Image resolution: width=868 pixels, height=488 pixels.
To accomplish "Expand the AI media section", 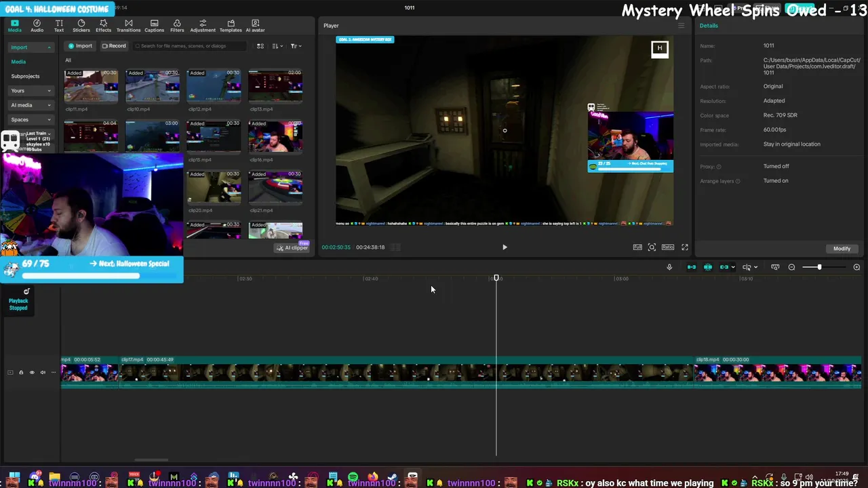I will point(31,105).
